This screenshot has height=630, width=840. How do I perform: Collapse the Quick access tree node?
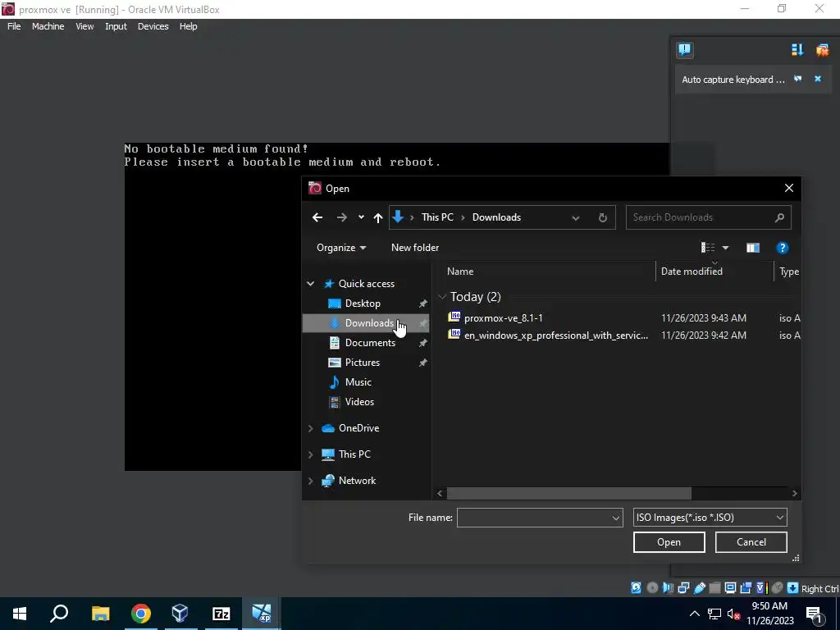coord(310,283)
